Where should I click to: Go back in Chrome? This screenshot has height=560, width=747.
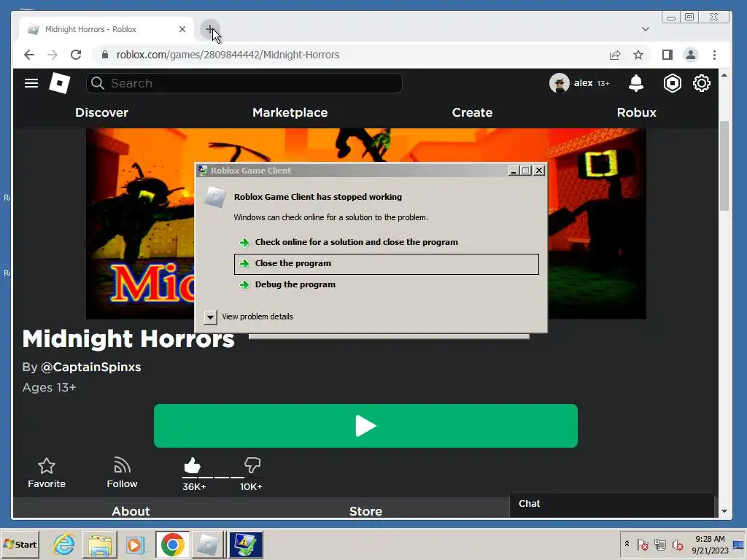(29, 55)
